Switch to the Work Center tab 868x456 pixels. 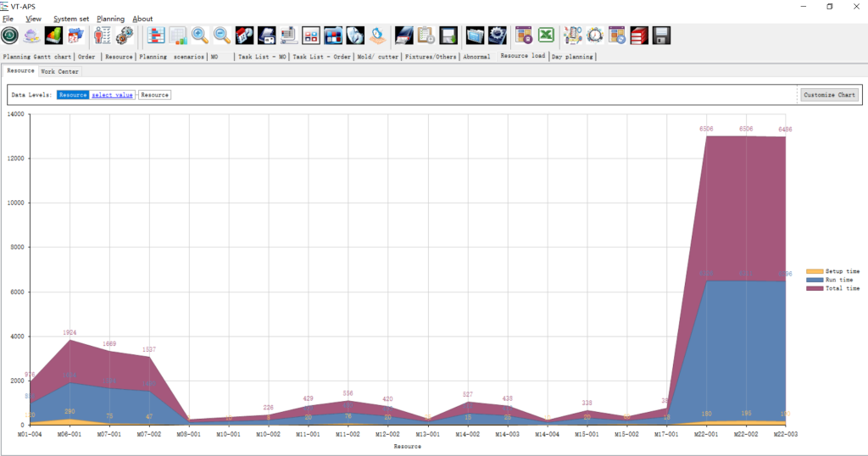[x=59, y=71]
